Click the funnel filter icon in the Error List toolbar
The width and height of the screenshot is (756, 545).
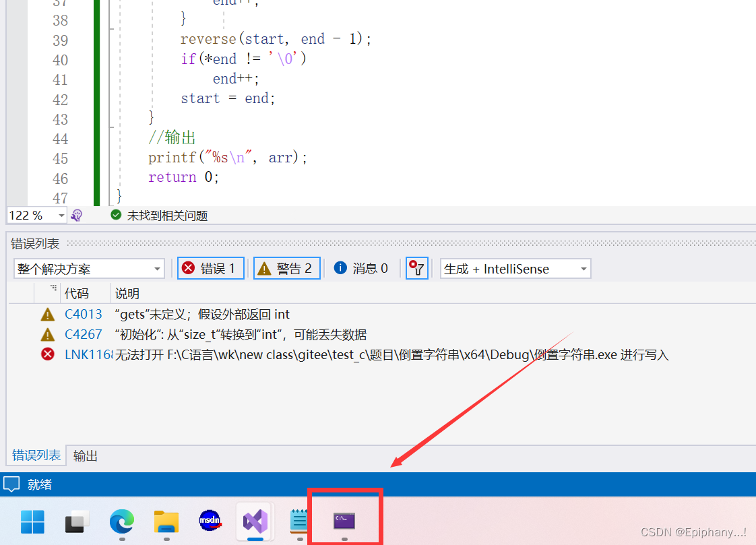(x=416, y=268)
